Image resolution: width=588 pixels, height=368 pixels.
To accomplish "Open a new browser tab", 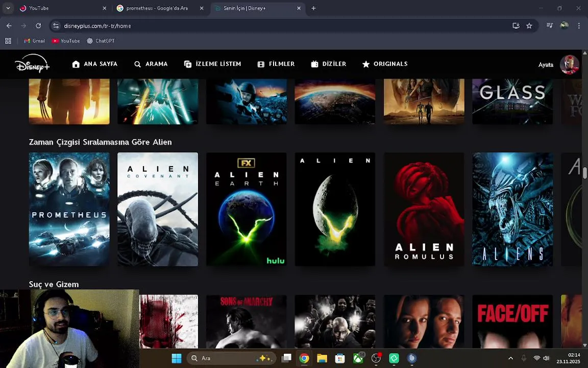I will point(313,8).
